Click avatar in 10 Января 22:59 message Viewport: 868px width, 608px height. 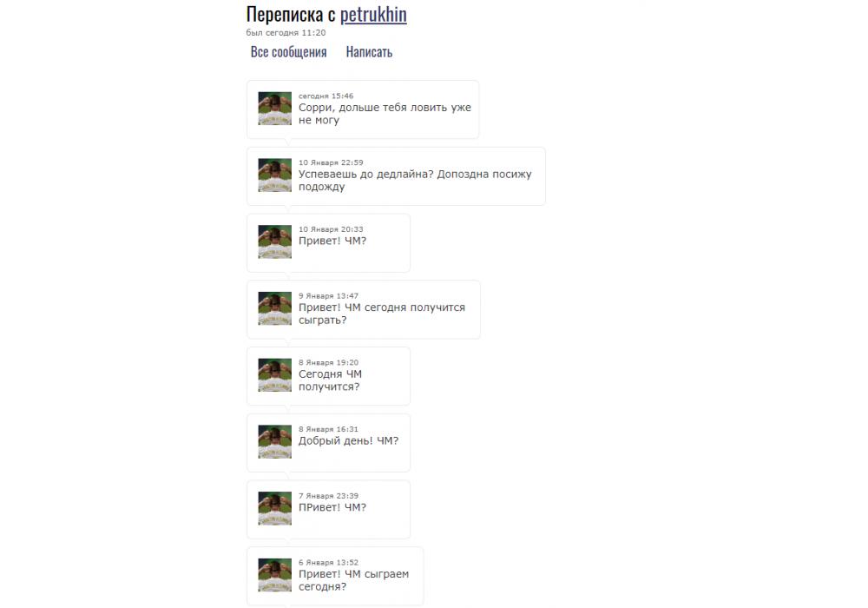[274, 175]
